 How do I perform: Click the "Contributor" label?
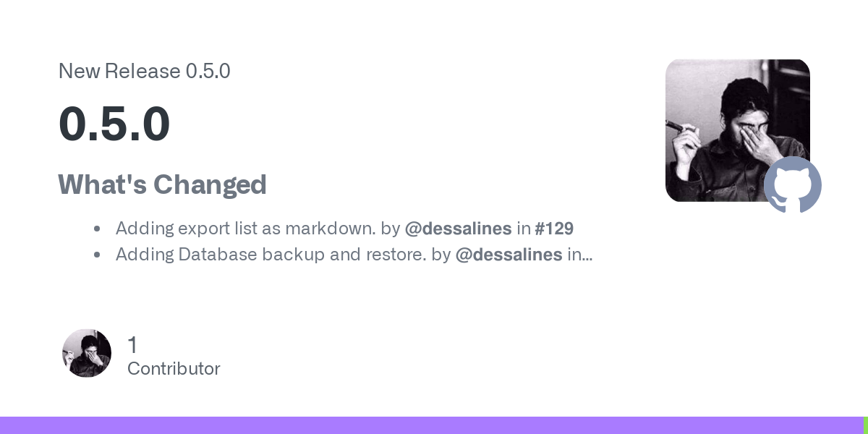[x=174, y=369]
